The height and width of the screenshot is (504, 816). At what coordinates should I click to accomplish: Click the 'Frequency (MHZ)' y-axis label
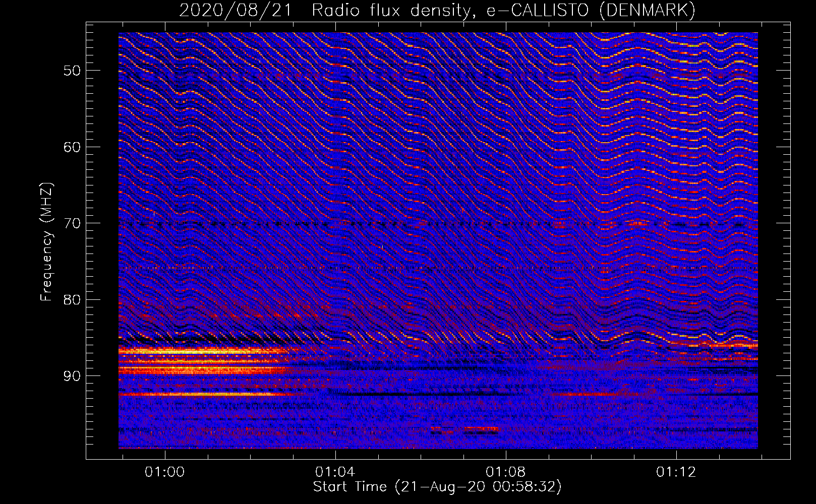coord(46,242)
